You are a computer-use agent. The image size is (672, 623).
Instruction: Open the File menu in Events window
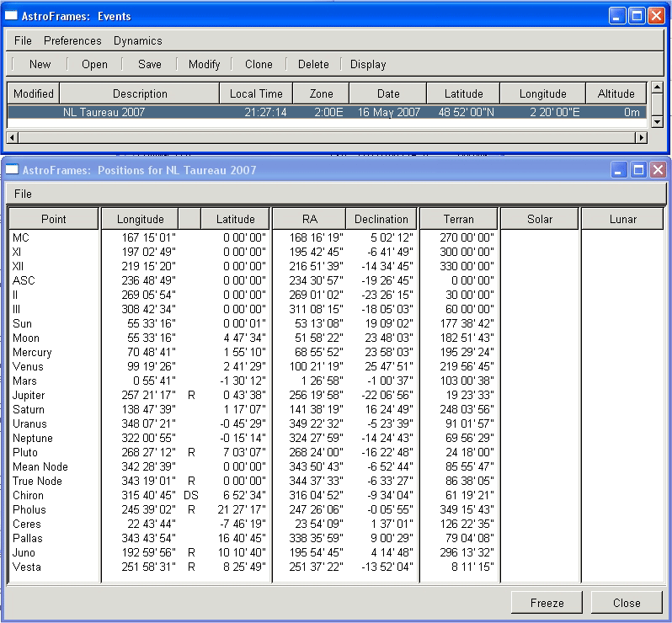point(23,40)
